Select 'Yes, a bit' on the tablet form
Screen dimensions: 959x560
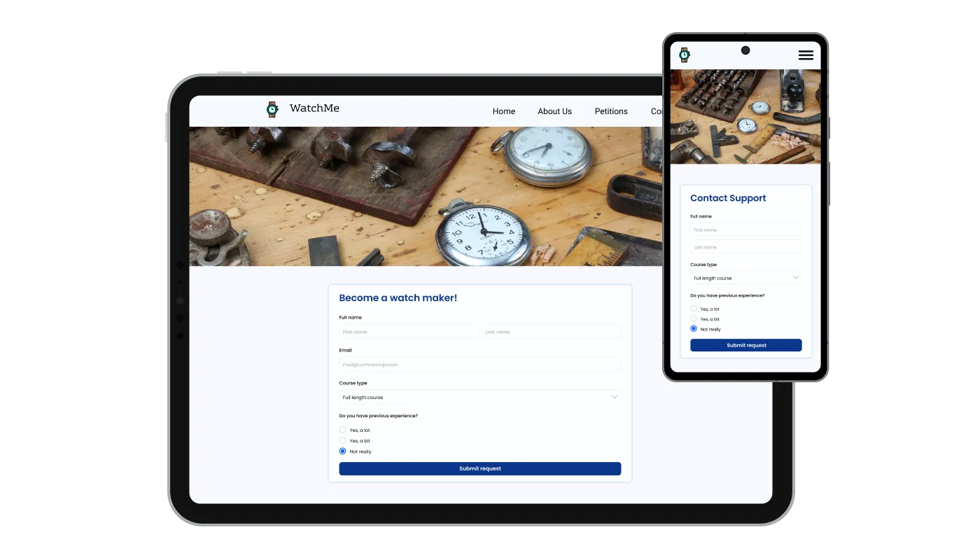click(x=343, y=440)
